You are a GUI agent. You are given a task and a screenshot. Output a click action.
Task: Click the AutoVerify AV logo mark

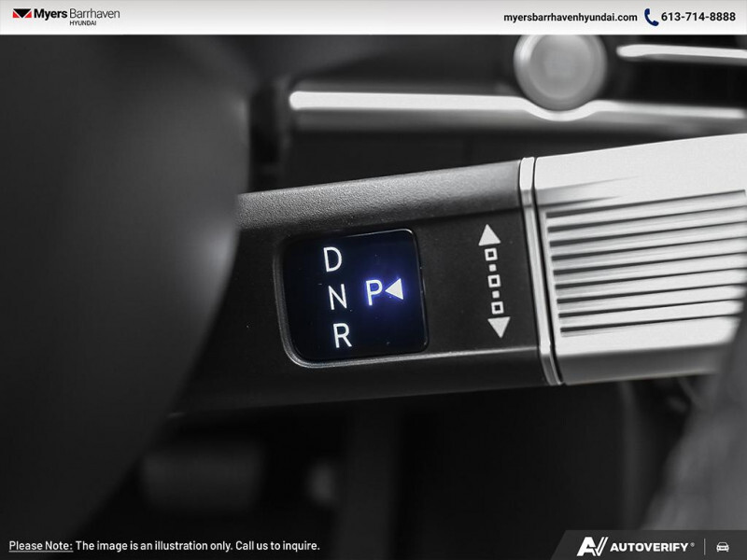[589, 546]
